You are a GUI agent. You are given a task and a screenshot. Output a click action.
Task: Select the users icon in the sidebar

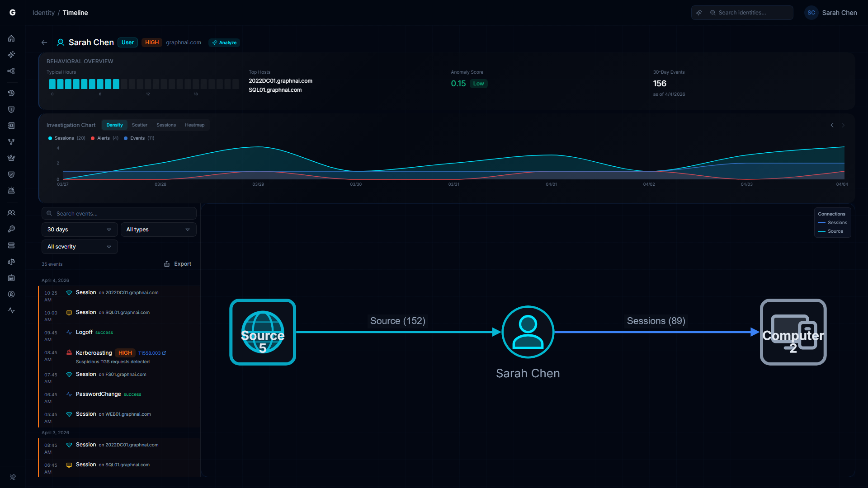11,213
